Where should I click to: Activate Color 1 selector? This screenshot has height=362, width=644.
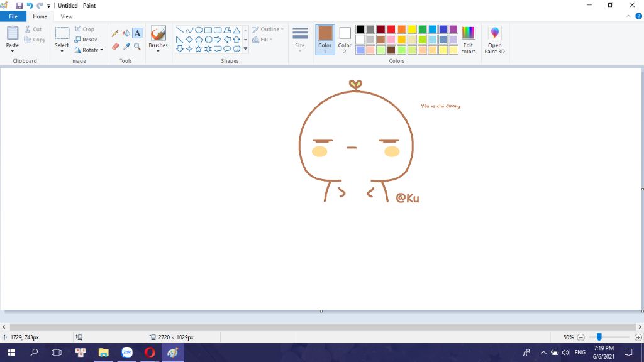325,40
